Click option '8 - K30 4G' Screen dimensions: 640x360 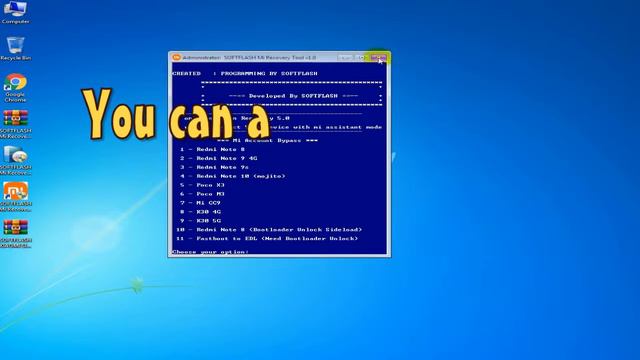click(x=200, y=212)
